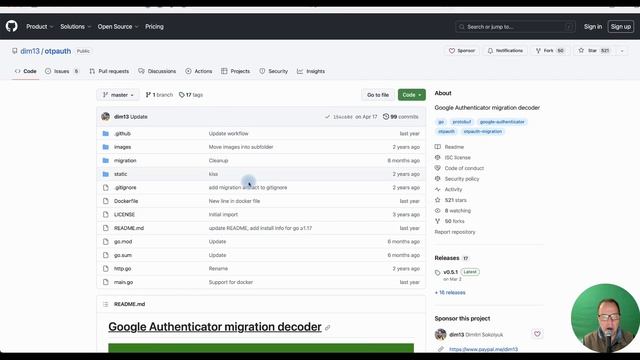The width and height of the screenshot is (640, 360).
Task: Switch to the Security tab
Action: click(273, 71)
